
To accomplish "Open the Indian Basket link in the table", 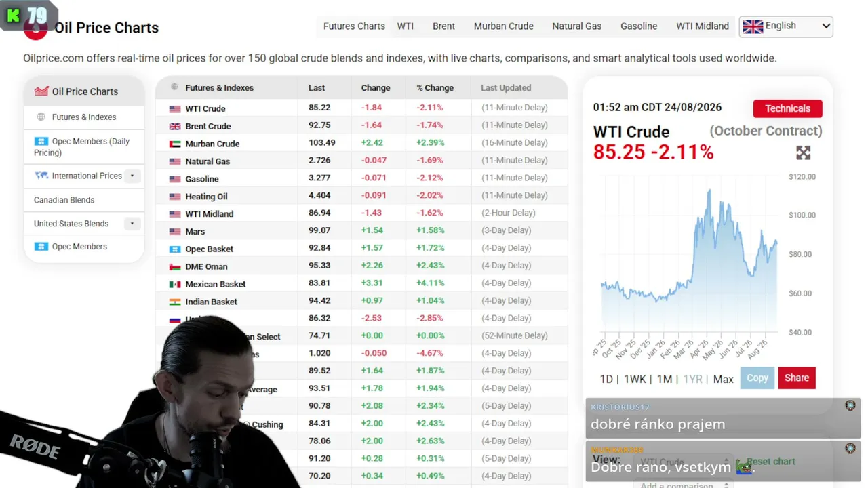I will [212, 302].
